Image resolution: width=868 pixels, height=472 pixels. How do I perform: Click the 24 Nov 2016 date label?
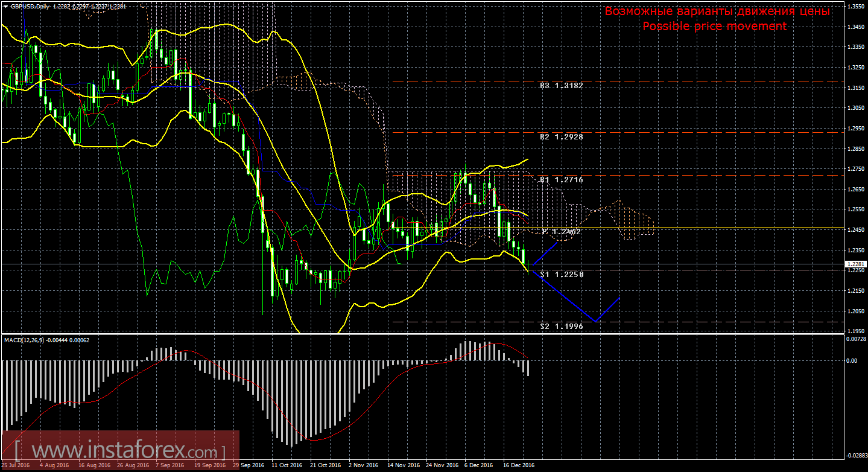(441, 466)
